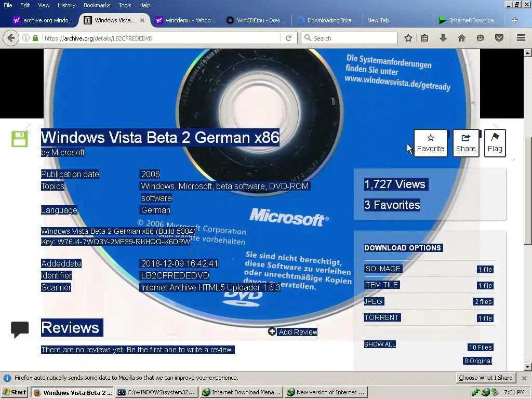Bookmark this page with the star icon

click(408, 38)
